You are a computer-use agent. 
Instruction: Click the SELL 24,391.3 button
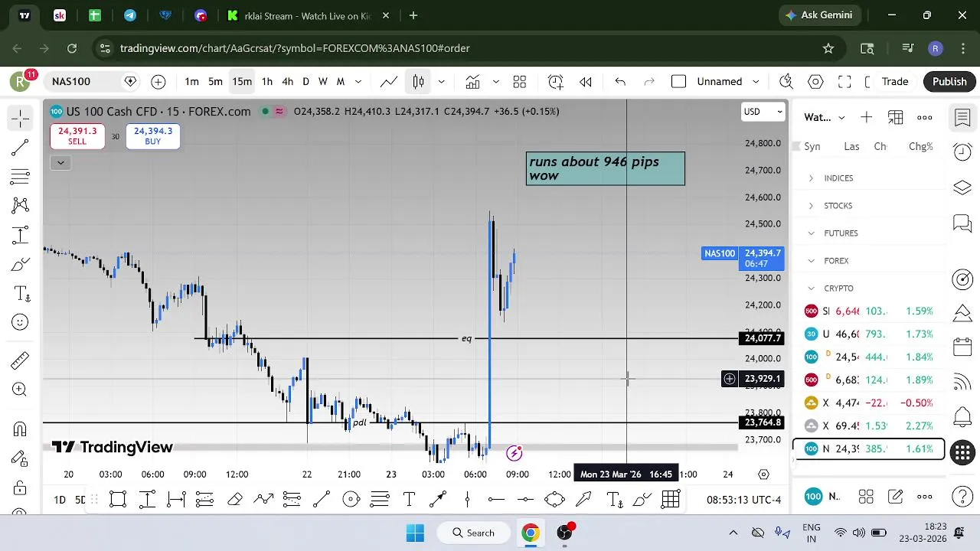77,136
